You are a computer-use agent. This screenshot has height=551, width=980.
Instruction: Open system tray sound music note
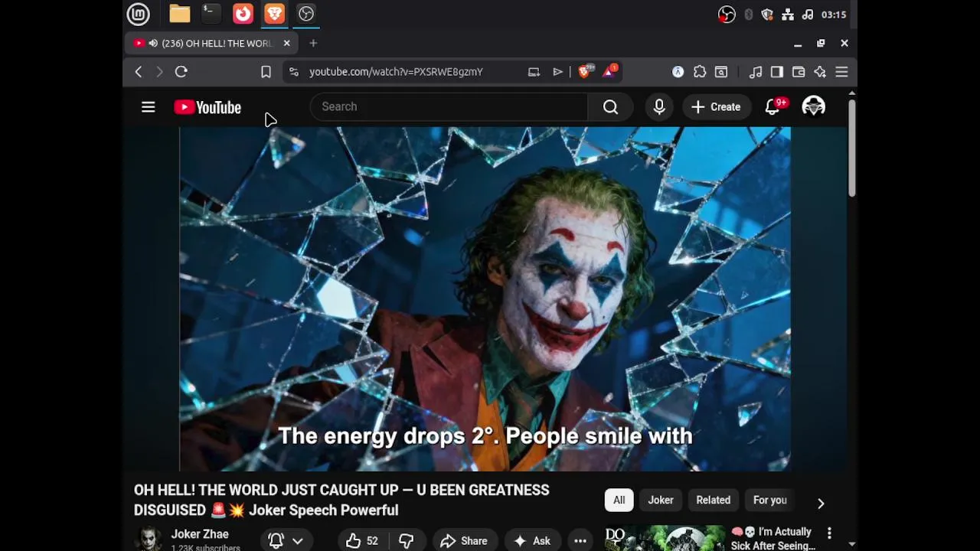pos(808,15)
